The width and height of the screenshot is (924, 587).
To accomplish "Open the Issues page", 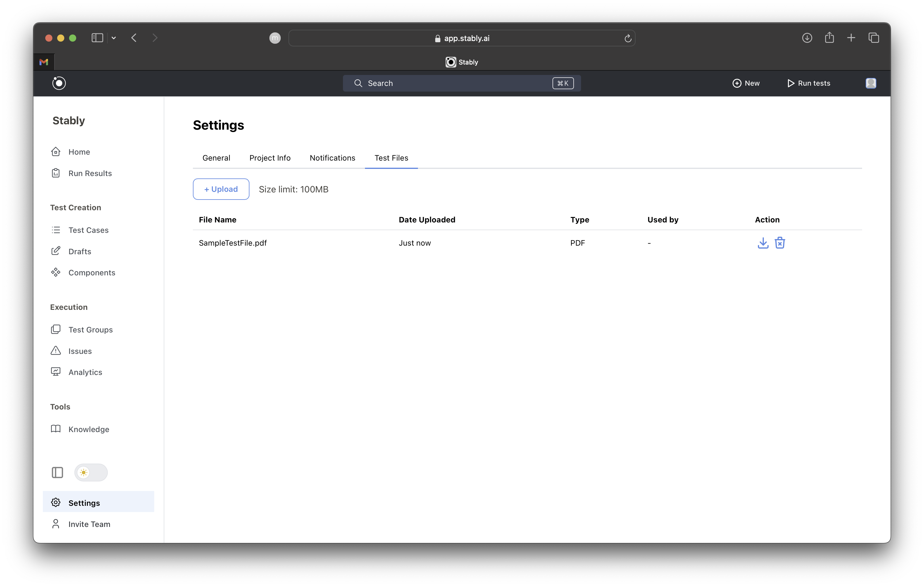I will [x=80, y=351].
